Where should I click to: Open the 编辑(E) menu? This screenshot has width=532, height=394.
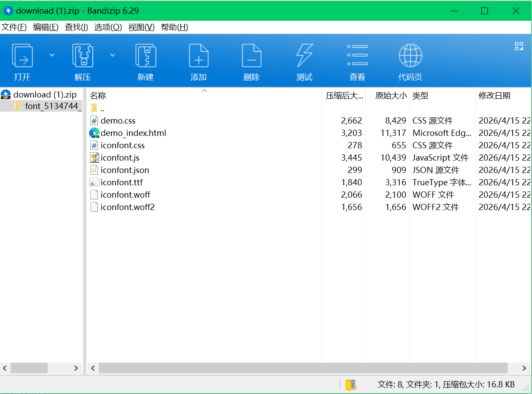point(46,27)
